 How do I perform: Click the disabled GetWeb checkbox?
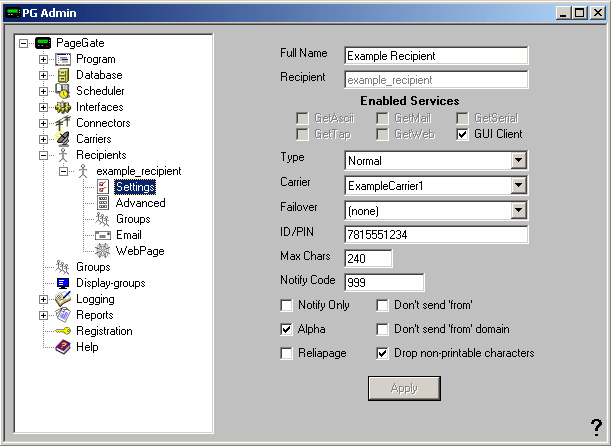tap(382, 134)
